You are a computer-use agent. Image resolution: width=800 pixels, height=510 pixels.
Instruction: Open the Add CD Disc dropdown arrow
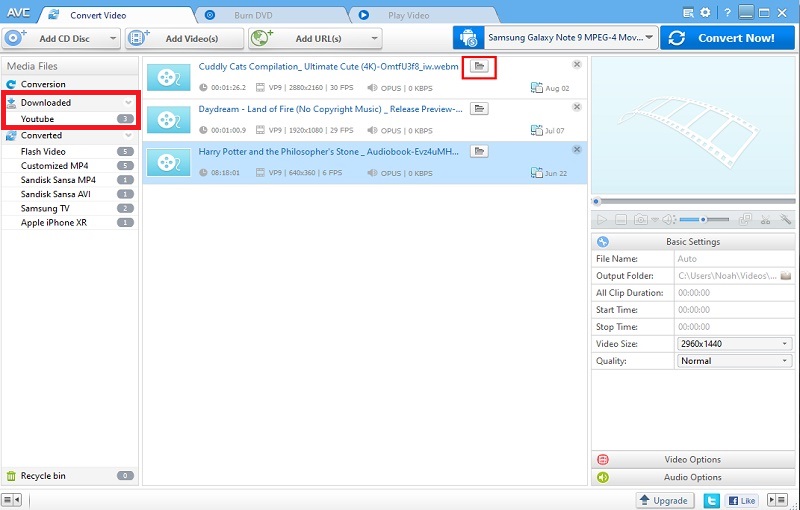[113, 39]
